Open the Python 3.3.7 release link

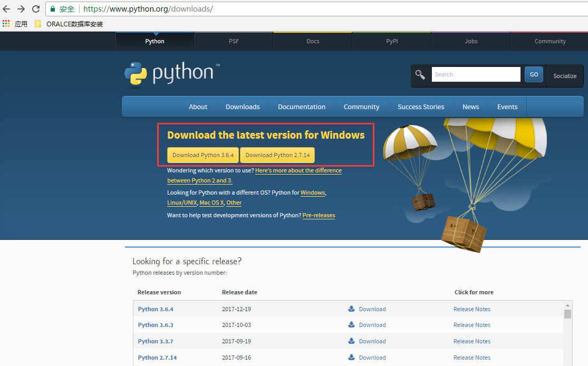click(156, 341)
